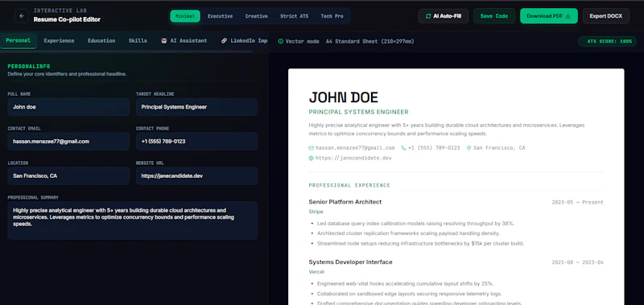The image size is (644, 305).
Task: Click Download PDF button
Action: (549, 16)
